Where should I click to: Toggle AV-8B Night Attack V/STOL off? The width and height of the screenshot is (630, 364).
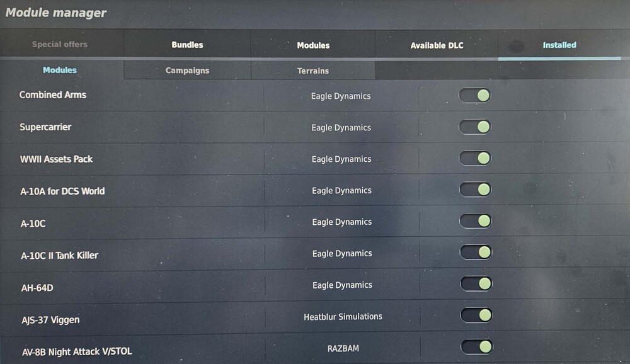tap(477, 346)
